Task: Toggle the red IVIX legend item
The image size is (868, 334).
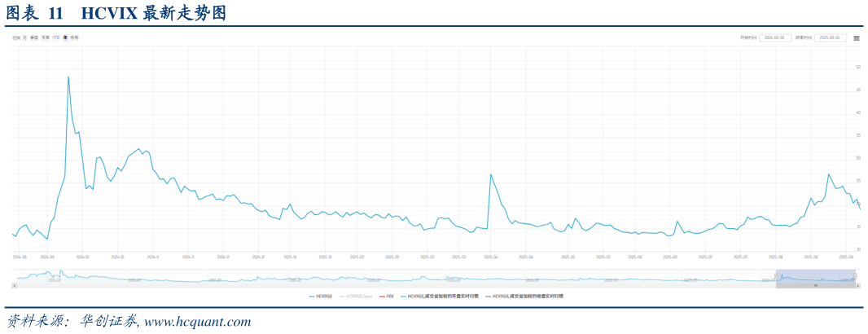Action: tap(388, 297)
